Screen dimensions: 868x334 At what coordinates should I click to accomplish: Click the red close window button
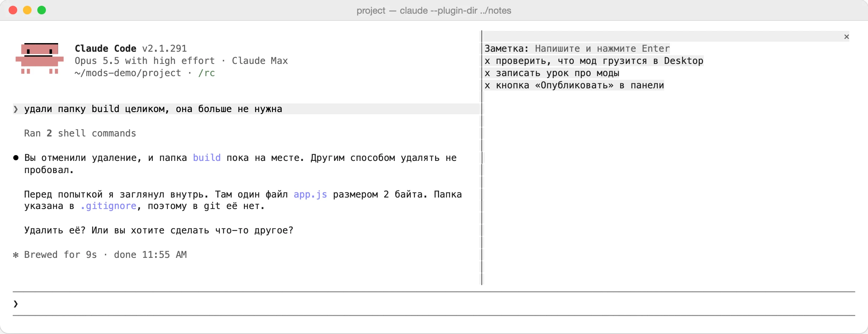pos(13,10)
